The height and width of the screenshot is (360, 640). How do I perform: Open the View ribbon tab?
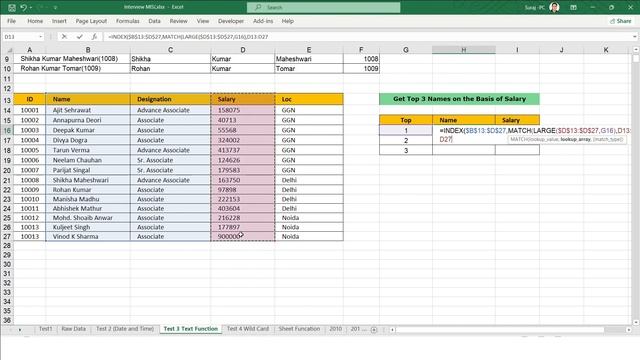click(202, 21)
